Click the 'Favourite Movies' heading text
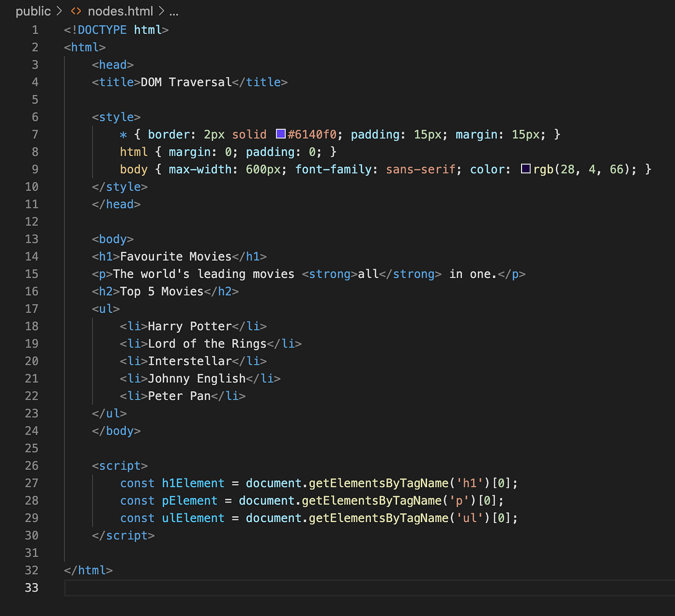 [x=176, y=256]
